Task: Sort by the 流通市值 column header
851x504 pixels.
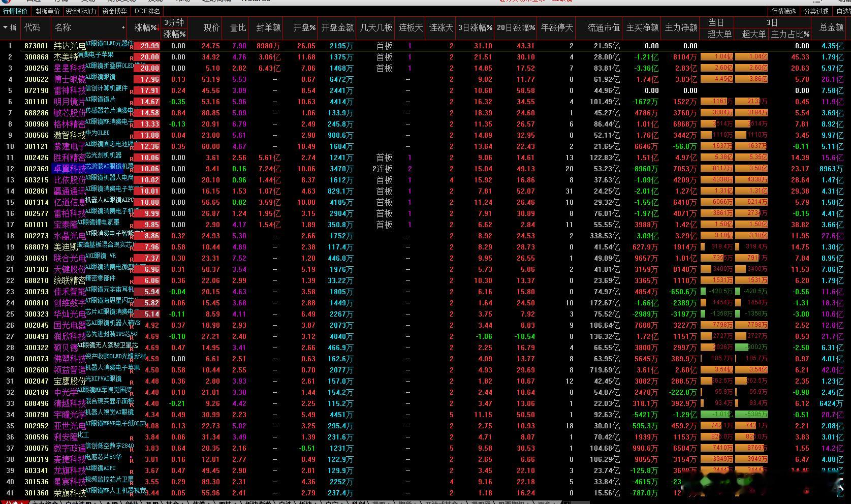Action: (604, 27)
